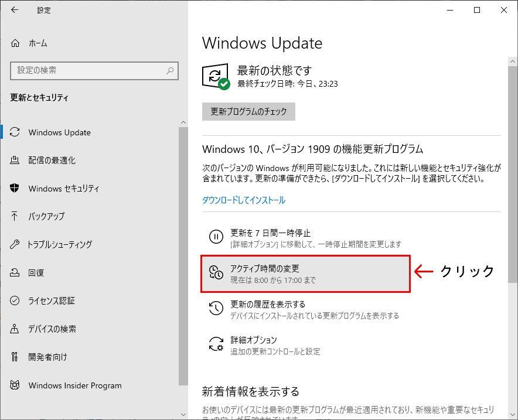Click the pause icon for 更新を7日間一時停止
Image resolution: width=518 pixels, height=420 pixels.
click(216, 237)
